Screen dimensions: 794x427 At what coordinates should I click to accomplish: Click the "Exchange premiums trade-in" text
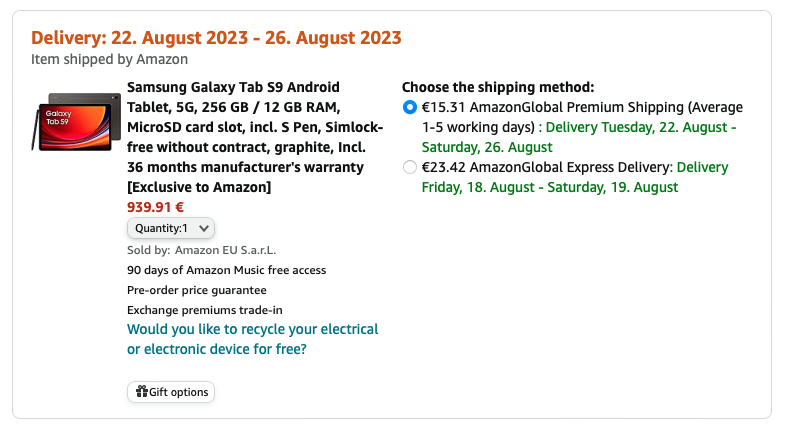(204, 310)
